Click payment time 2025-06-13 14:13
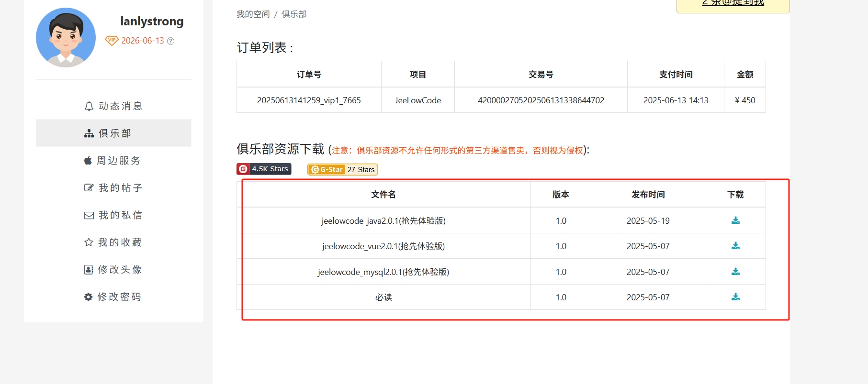The image size is (868, 384). 676,100
